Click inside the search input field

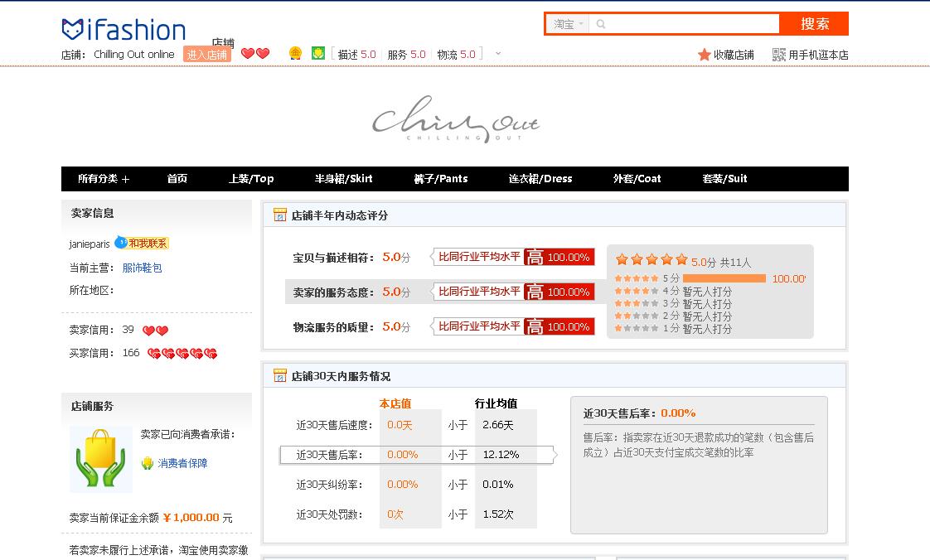[691, 24]
